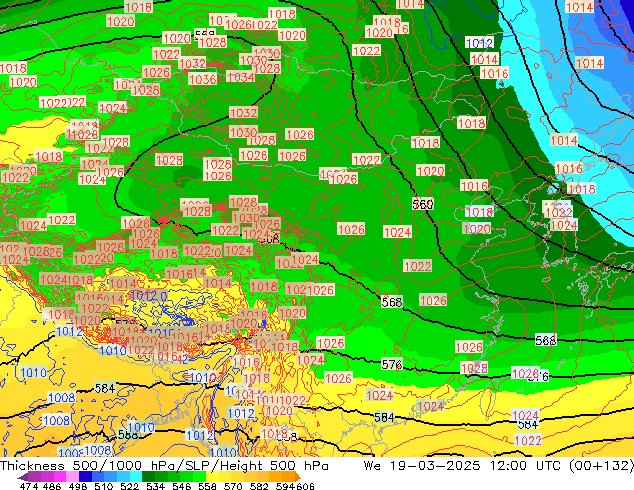This screenshot has height=490, width=634.
Task: Click the '12:00 UTC' valid time
Action: pos(525,465)
